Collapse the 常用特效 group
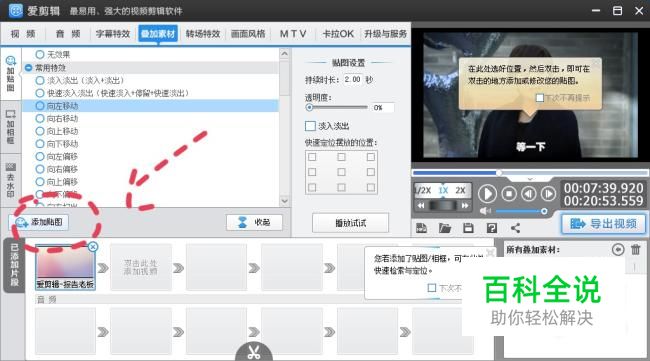The image size is (650, 361). point(28,68)
